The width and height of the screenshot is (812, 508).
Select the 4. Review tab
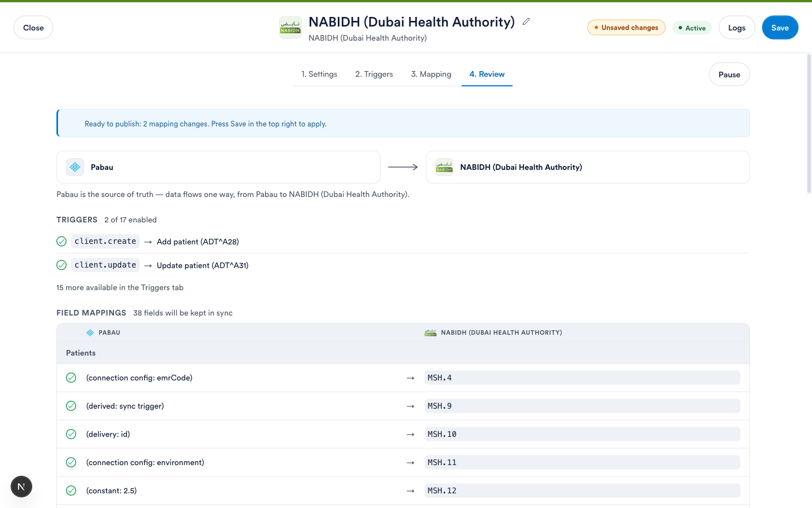pos(487,74)
